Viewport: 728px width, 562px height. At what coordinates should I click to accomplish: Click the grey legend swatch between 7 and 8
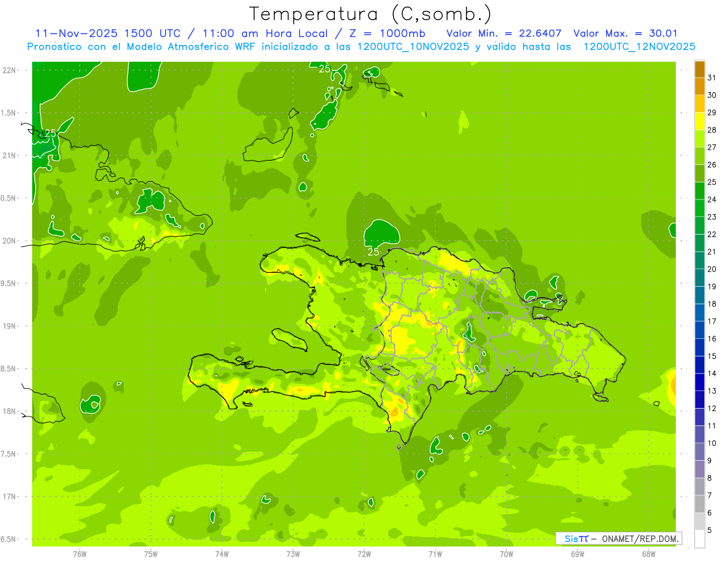[x=699, y=487]
